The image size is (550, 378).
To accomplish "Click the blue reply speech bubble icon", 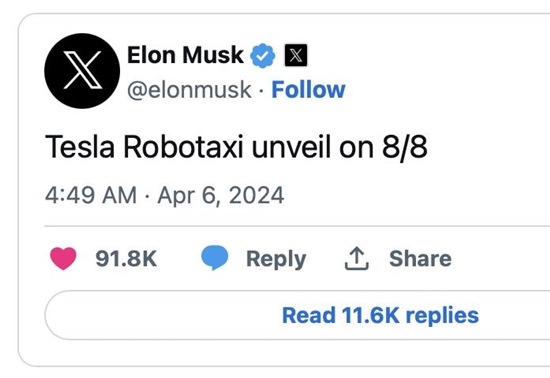I will (x=214, y=258).
